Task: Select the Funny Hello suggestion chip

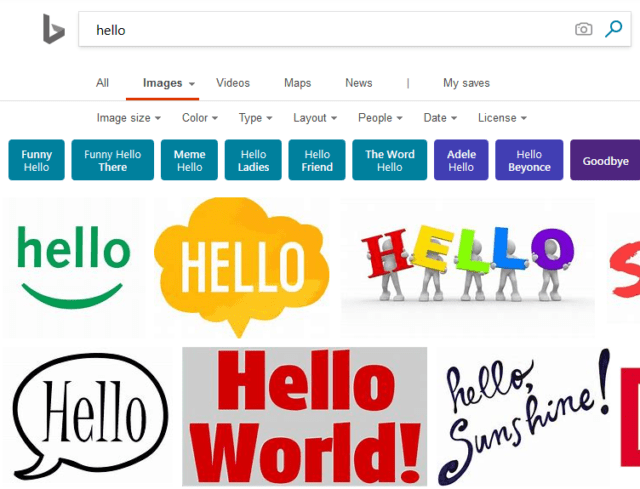Action: (x=36, y=160)
